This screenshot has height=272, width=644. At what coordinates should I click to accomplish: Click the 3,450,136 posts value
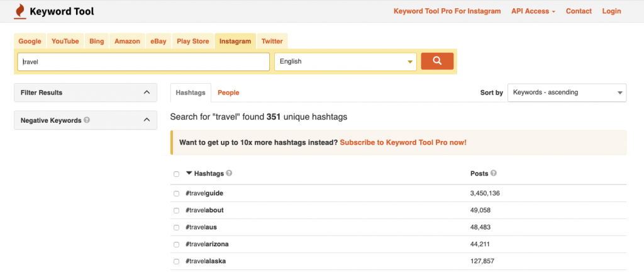[485, 193]
